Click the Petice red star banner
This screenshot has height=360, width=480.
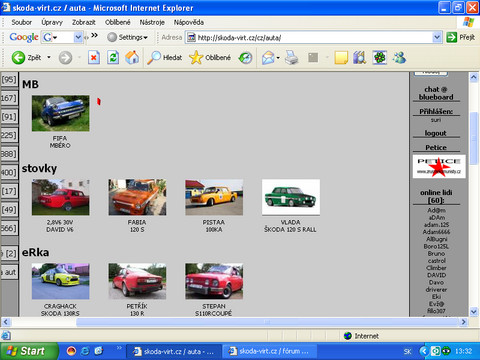pos(439,166)
